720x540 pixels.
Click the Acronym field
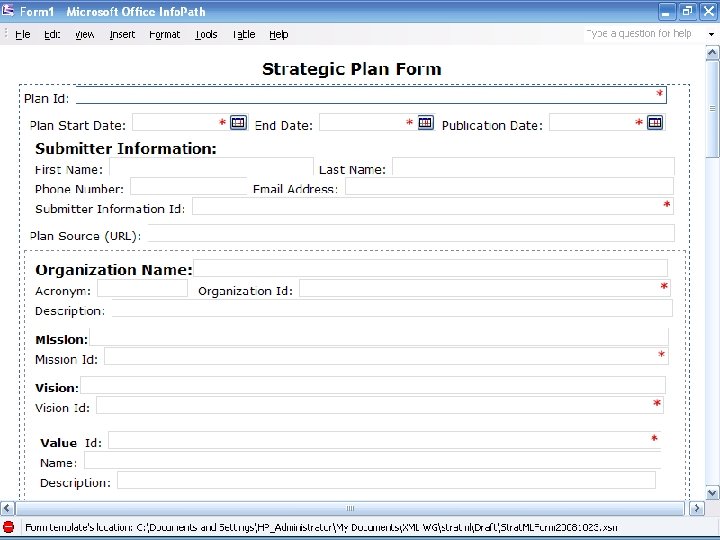[142, 288]
